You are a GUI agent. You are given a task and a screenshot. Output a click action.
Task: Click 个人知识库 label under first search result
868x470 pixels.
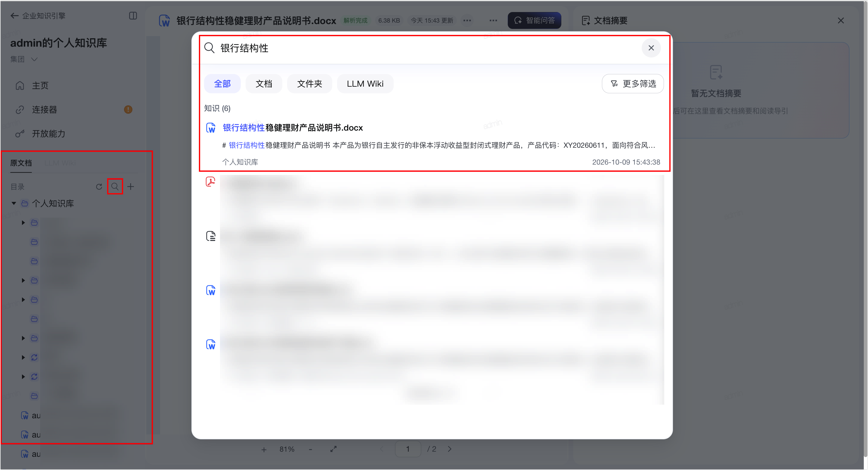click(240, 162)
